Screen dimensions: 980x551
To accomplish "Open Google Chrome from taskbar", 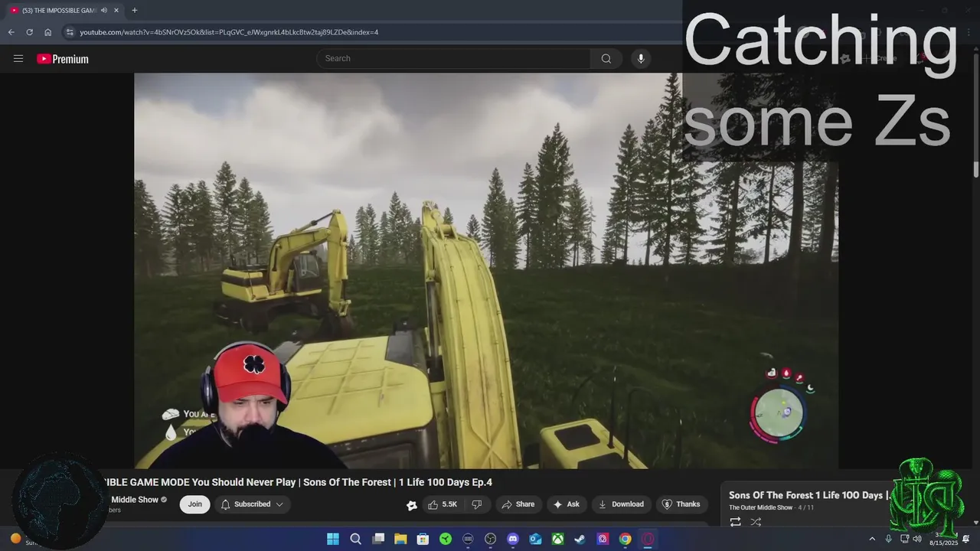I will click(x=626, y=539).
